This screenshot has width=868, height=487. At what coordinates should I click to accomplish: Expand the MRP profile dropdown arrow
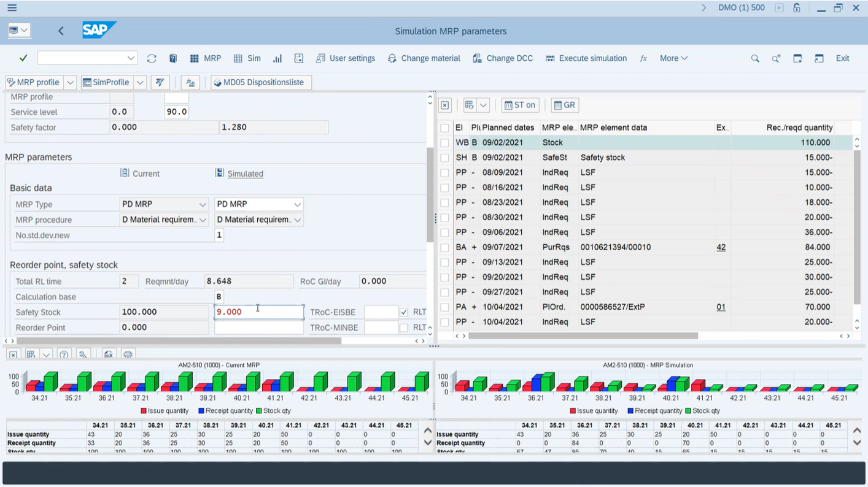point(69,82)
